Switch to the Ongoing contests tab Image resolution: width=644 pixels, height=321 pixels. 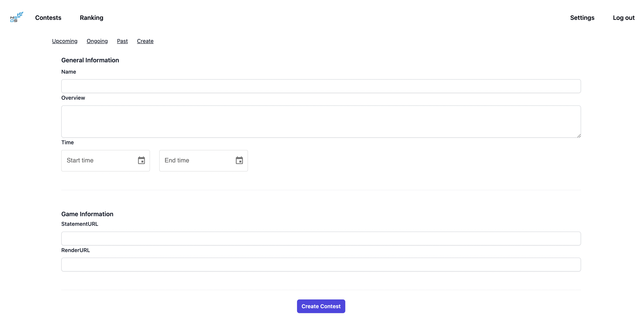pos(97,41)
